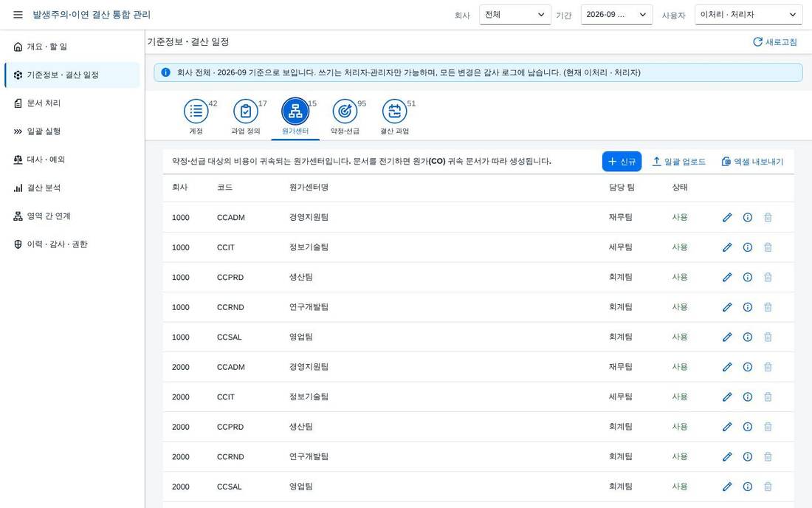This screenshot has height=508, width=812.
Task: Edit the 2000 CCSAL 영업팀 row
Action: click(x=727, y=487)
